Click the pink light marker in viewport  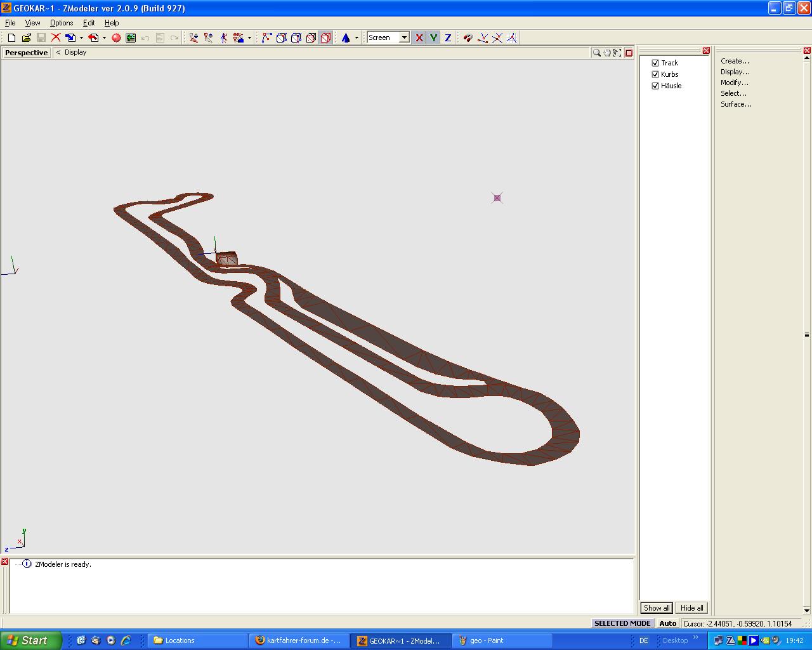click(497, 198)
